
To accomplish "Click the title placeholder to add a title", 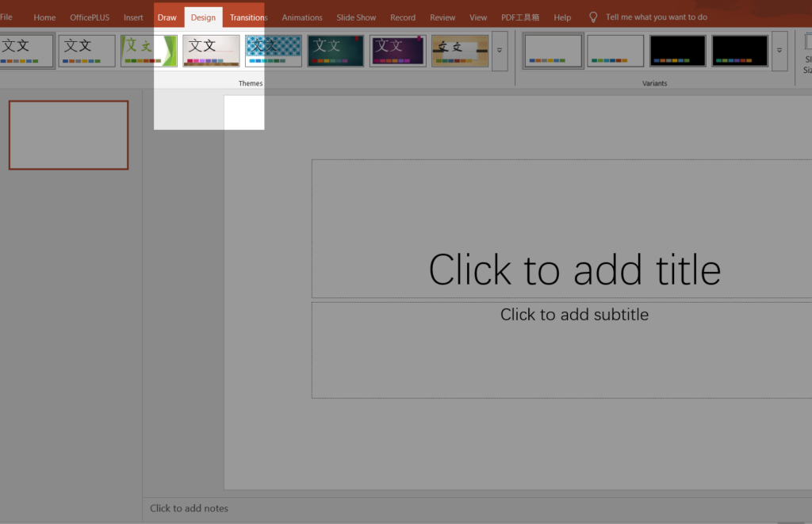I will coord(574,270).
